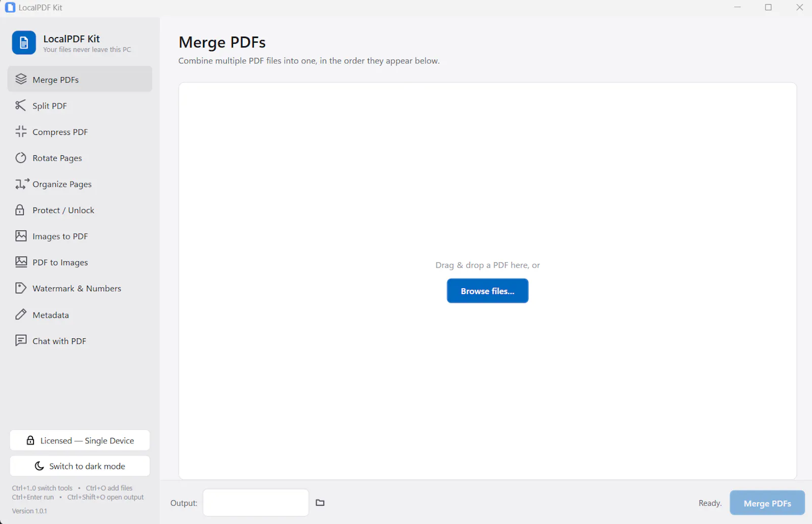Click the Browse files... button
The width and height of the screenshot is (812, 524).
coord(487,291)
